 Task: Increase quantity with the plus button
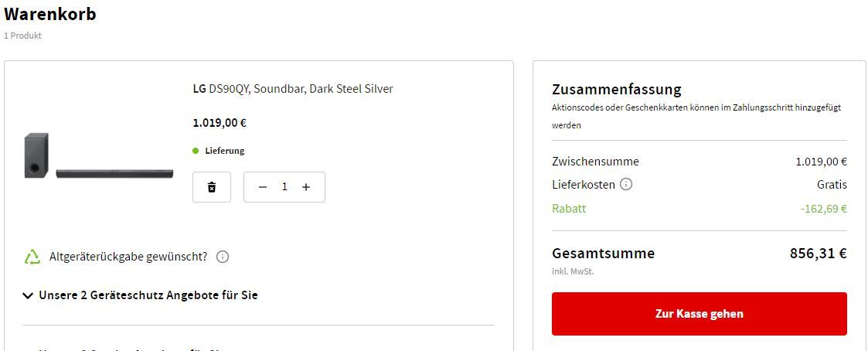pos(305,187)
